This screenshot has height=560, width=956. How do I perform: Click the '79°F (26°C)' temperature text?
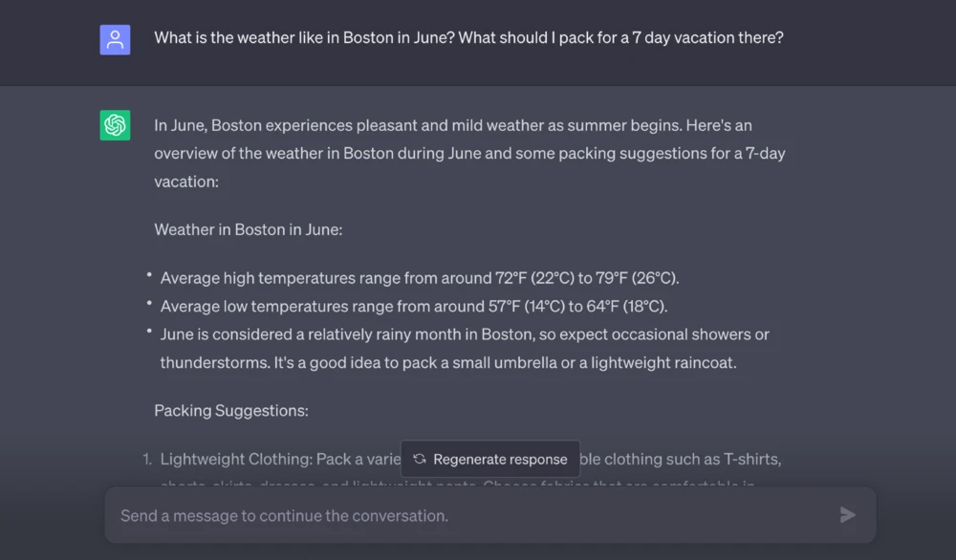click(636, 278)
